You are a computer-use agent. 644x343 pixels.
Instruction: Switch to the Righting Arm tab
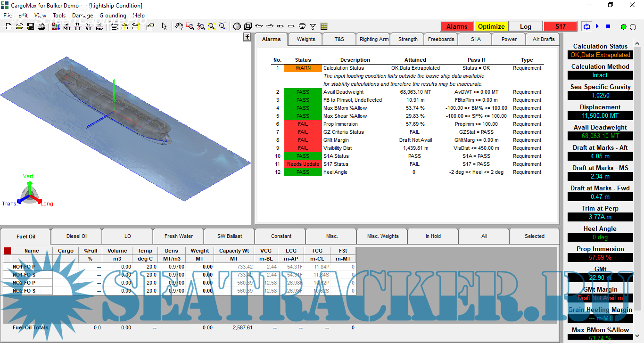pos(374,39)
